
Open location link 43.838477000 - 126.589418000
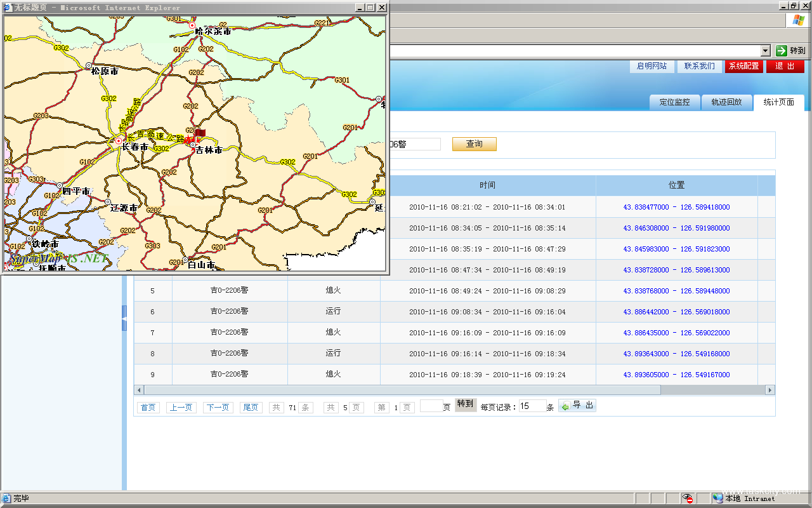(x=677, y=207)
